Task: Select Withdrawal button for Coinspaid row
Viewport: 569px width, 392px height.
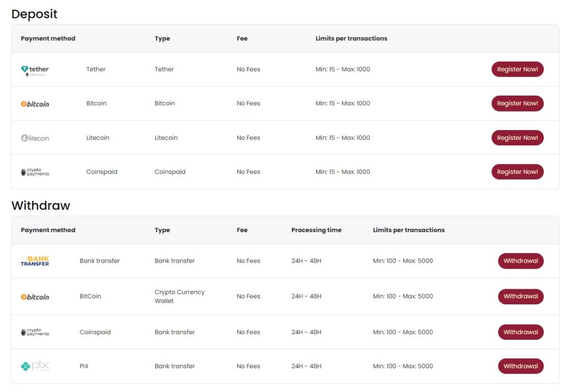Action: (x=520, y=332)
